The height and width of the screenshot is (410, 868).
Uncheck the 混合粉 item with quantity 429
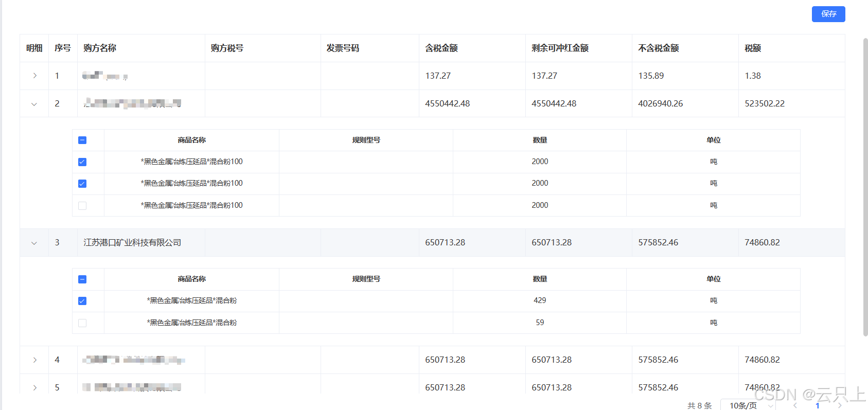tap(82, 301)
